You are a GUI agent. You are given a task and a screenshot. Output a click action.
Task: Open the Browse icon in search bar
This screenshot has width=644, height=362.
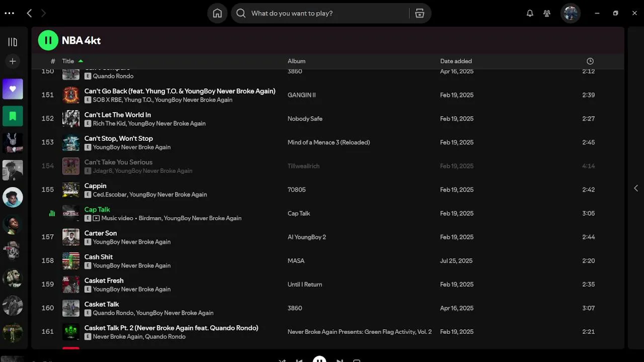point(420,14)
